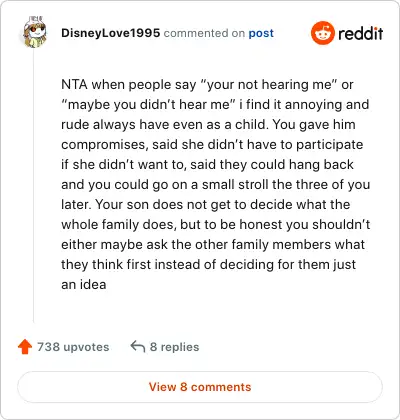This screenshot has height=420, width=400.
Task: Open the blue "post" link
Action: point(261,33)
